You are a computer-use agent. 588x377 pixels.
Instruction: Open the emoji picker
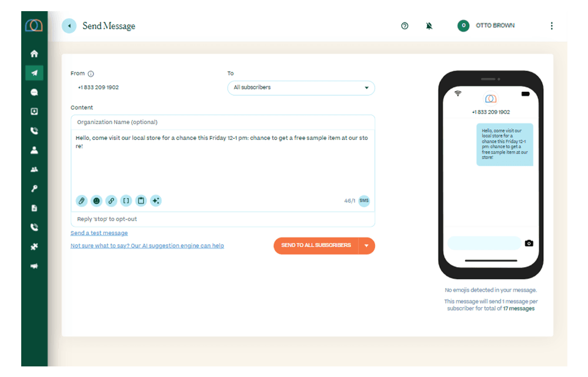click(x=96, y=201)
